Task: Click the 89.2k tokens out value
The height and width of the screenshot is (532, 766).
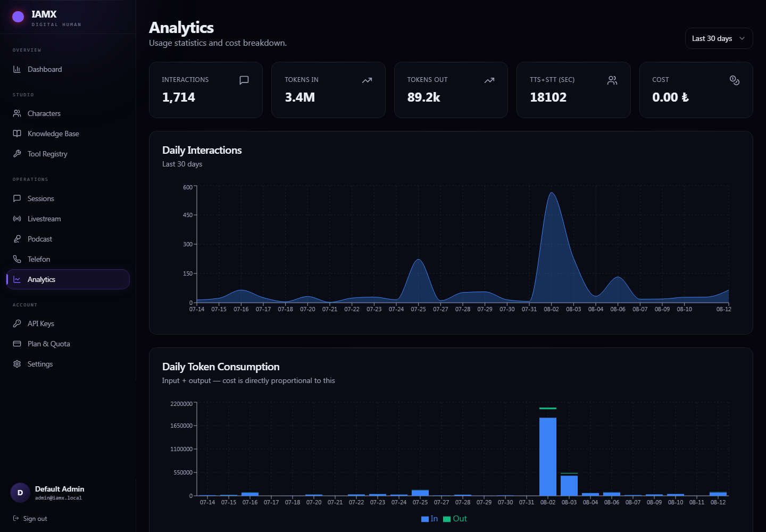Action: 424,97
